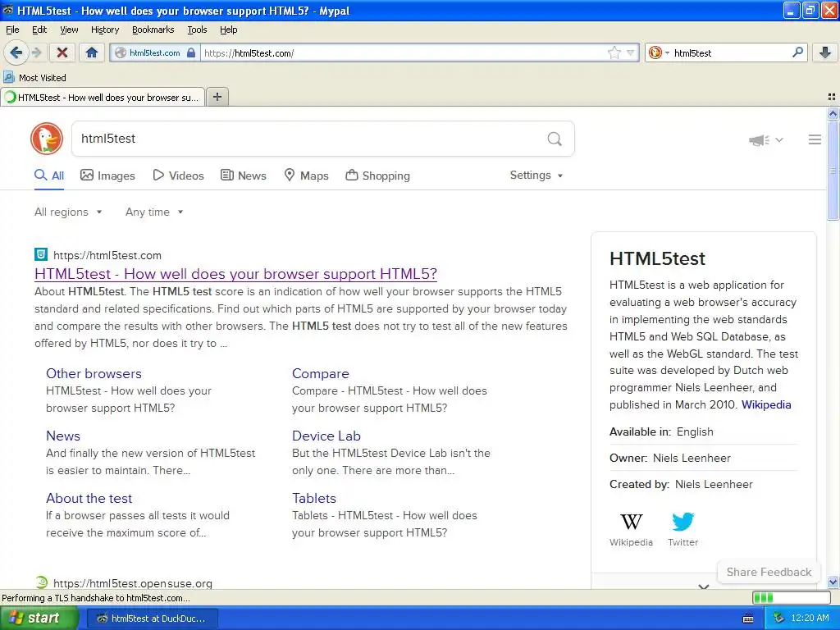Image resolution: width=840 pixels, height=630 pixels.
Task: Switch to Shopping results
Action: pyautogui.click(x=377, y=176)
